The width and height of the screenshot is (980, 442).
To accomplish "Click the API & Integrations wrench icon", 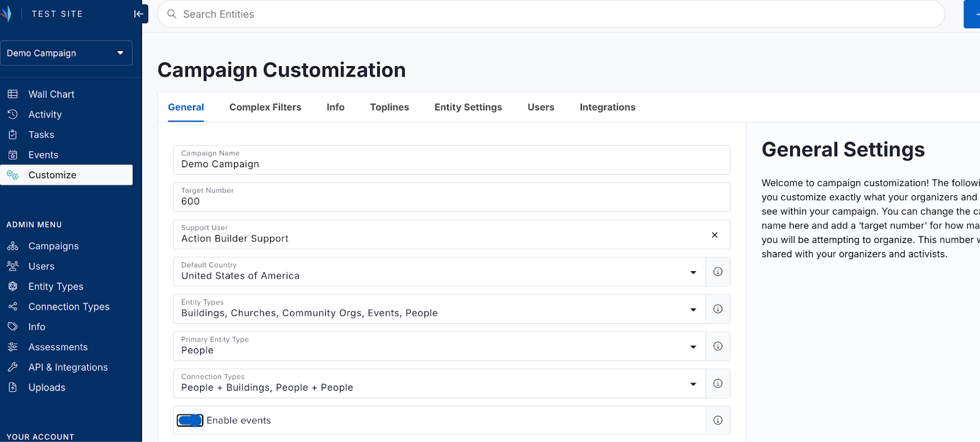I will 12,367.
